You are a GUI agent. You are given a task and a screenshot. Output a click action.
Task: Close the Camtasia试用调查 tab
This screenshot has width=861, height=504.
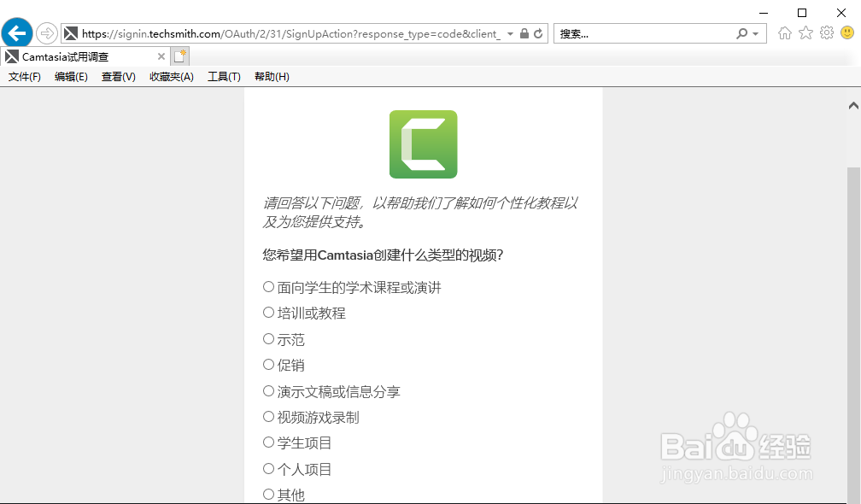pyautogui.click(x=161, y=56)
